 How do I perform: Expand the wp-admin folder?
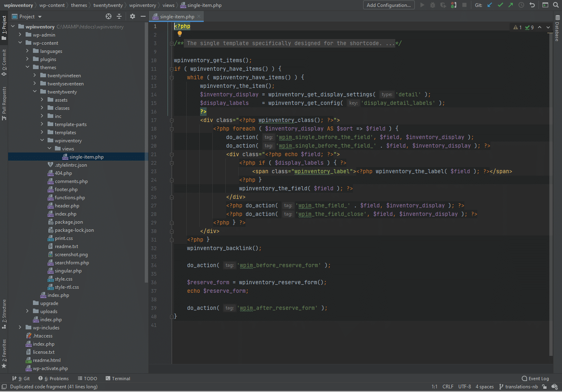20,35
